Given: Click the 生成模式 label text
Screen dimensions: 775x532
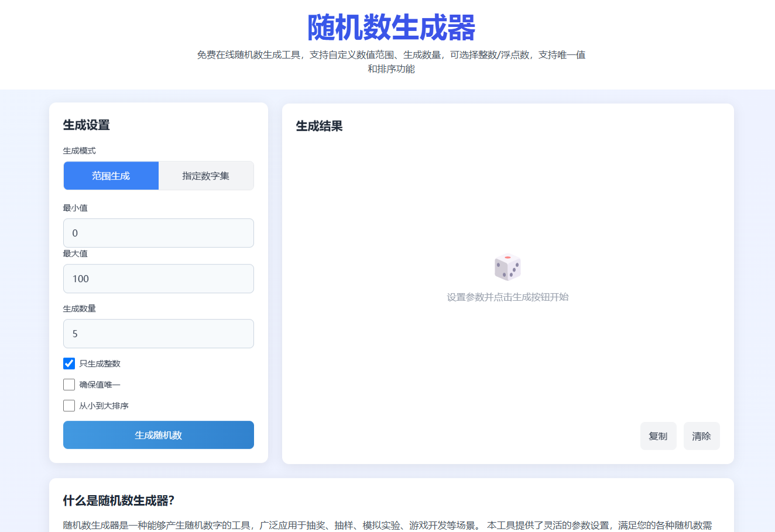Looking at the screenshot, I should coord(80,150).
